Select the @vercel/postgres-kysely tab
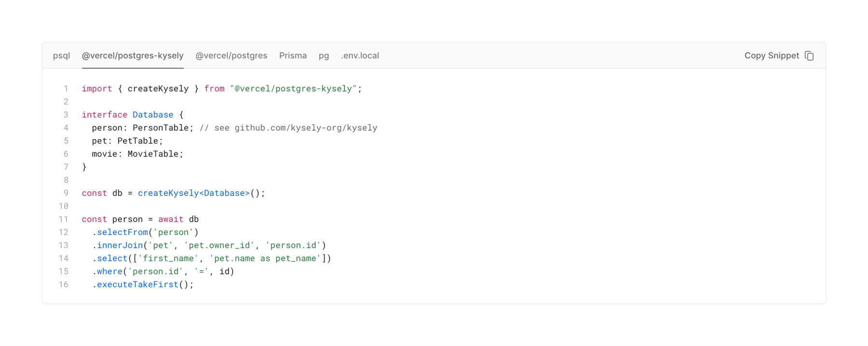 (x=133, y=55)
